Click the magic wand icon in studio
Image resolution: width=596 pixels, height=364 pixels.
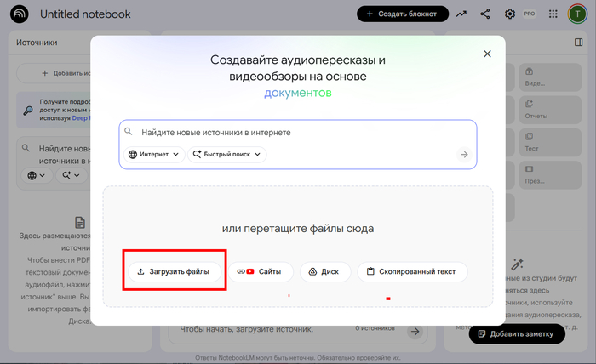tap(517, 264)
